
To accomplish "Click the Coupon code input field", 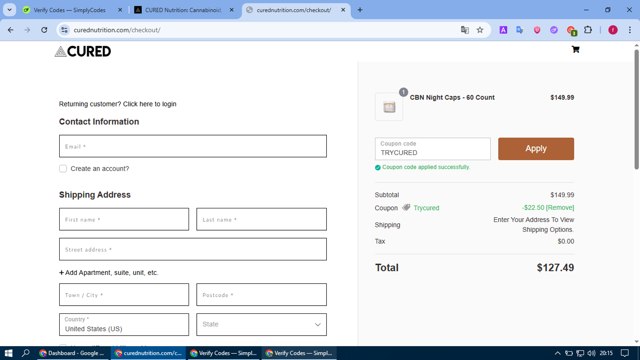I will click(433, 149).
